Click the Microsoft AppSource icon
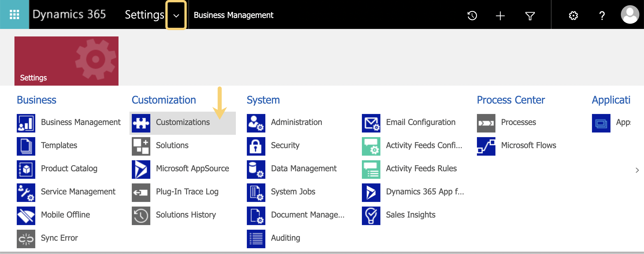The image size is (644, 254). tap(141, 170)
